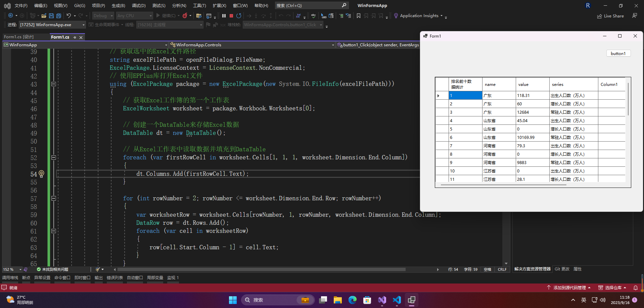Open the 工具(T) menu

tap(199, 5)
